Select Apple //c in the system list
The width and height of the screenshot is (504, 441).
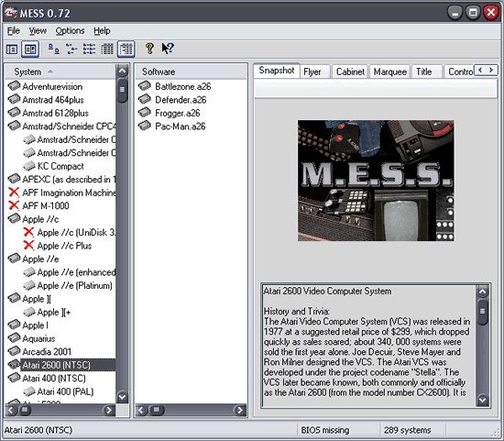point(40,219)
